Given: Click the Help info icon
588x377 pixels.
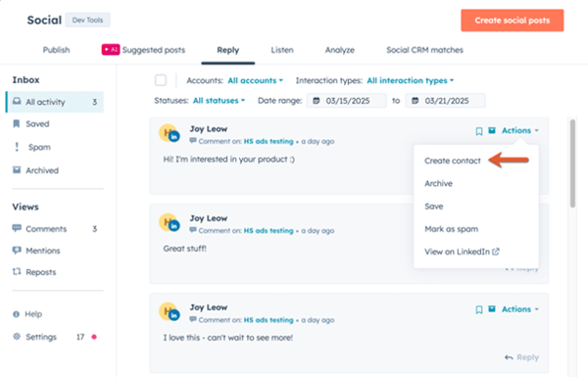Looking at the screenshot, I should (x=16, y=314).
